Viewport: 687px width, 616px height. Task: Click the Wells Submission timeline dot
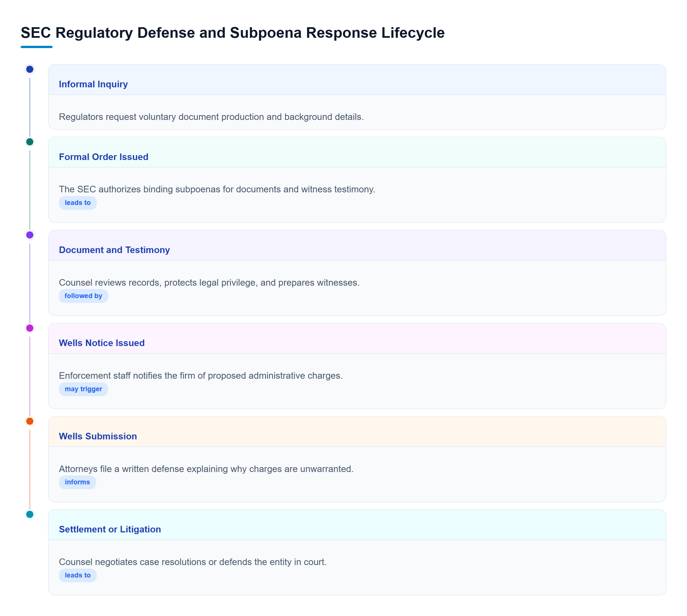30,421
